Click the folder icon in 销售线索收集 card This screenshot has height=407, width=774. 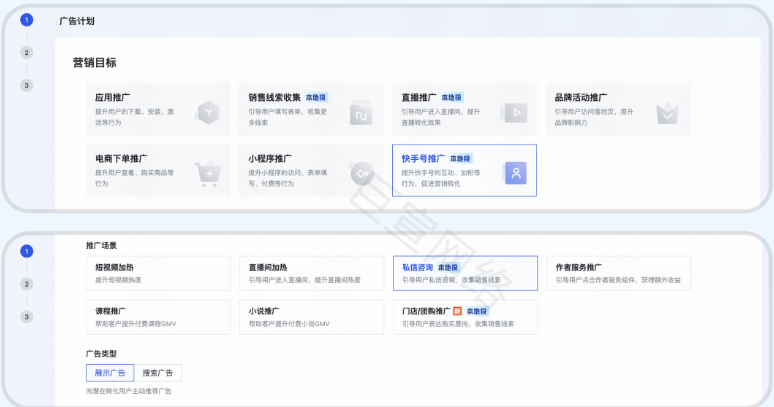361,114
